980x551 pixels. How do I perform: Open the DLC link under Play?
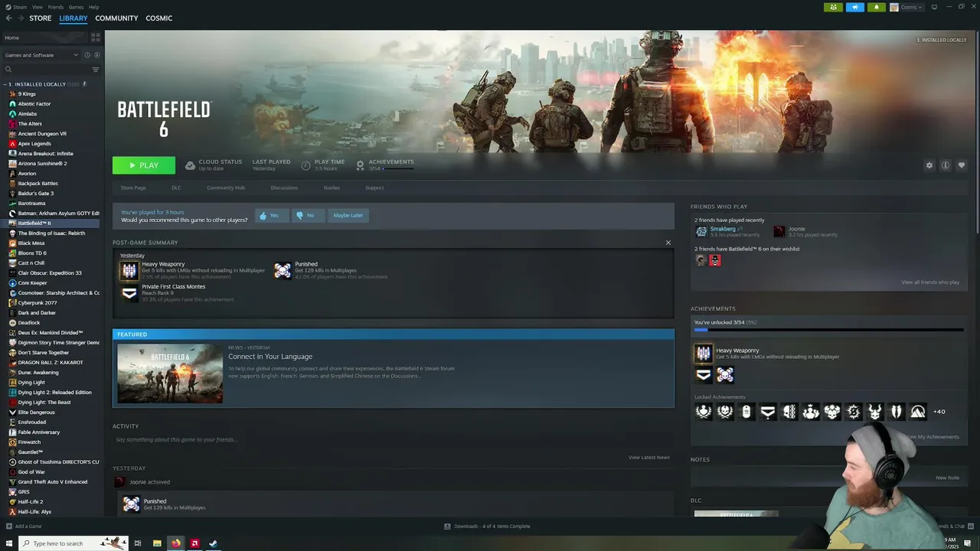pos(176,187)
